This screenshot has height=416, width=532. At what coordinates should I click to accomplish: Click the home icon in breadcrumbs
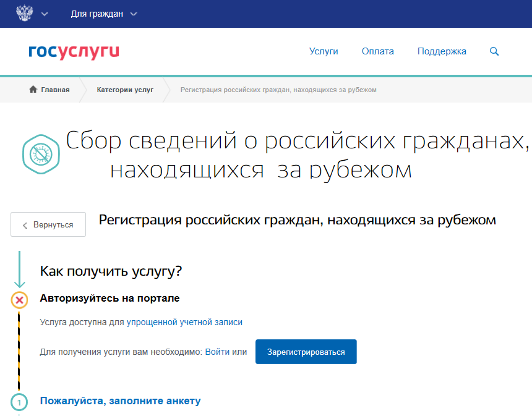pos(33,90)
